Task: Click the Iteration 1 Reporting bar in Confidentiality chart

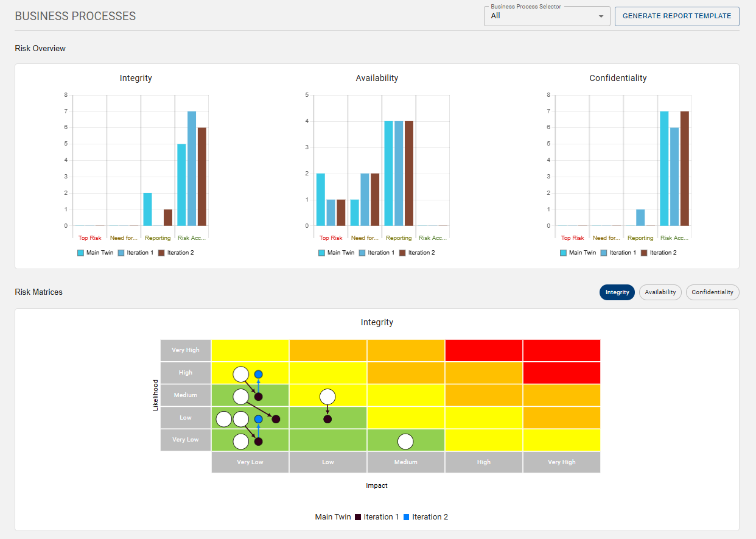Action: pos(640,217)
